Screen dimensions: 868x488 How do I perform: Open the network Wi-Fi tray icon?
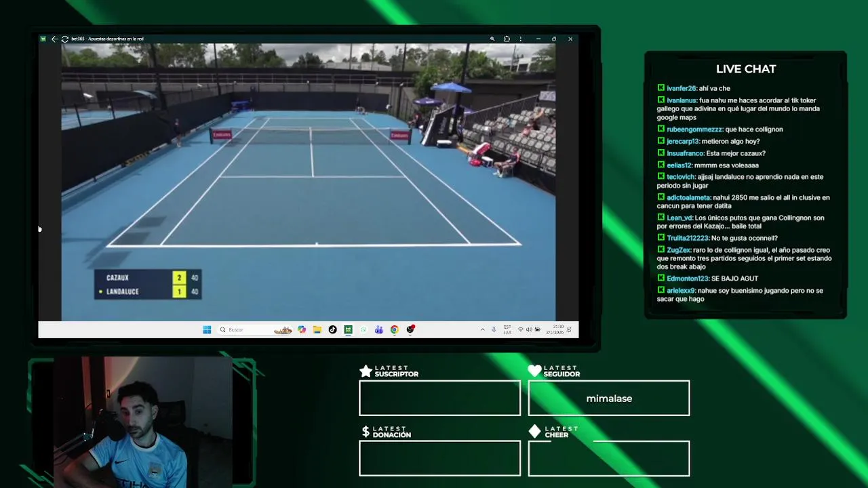[x=520, y=329]
